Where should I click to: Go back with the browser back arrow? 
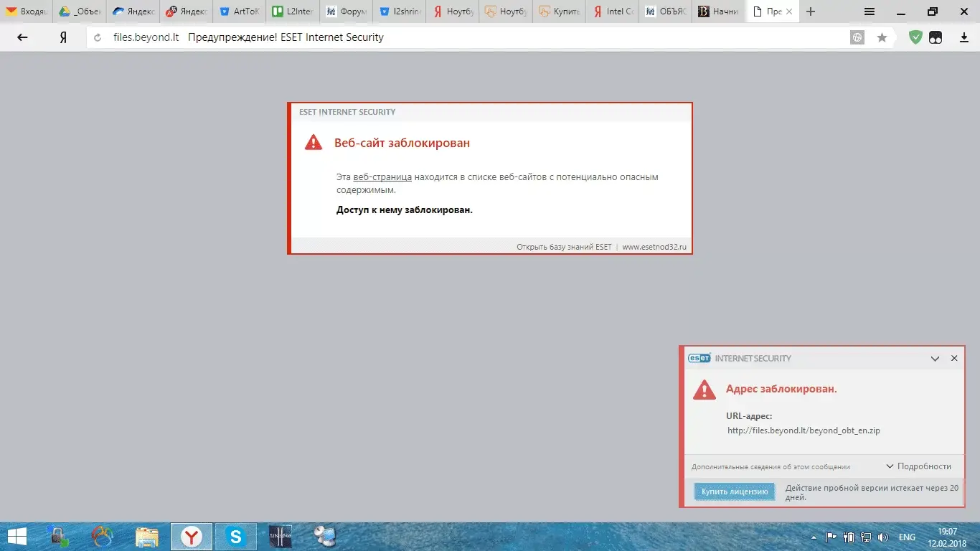point(22,37)
